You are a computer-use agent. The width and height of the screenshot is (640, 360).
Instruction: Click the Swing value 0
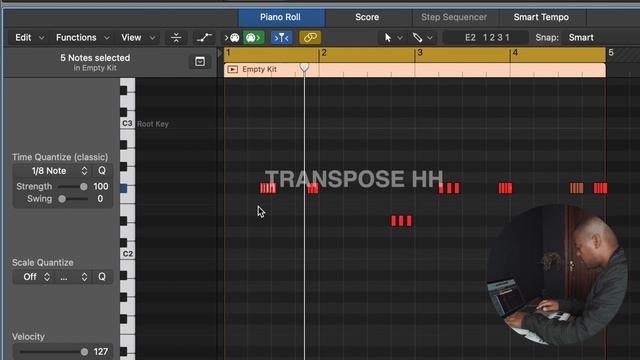pyautogui.click(x=100, y=199)
